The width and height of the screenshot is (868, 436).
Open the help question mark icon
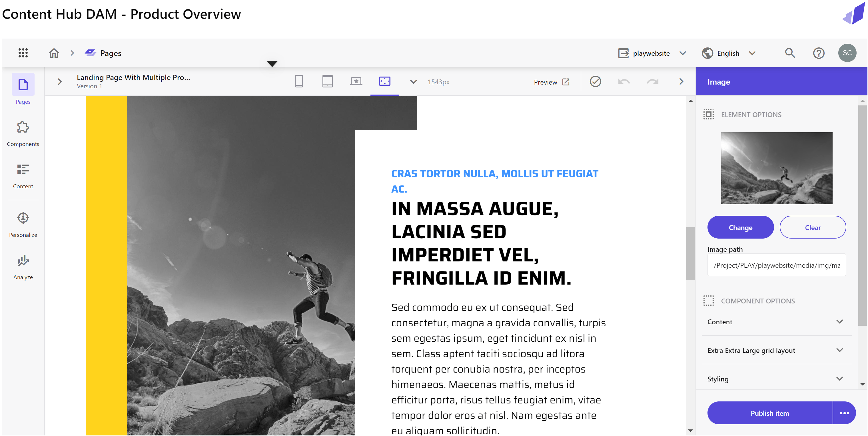coord(819,53)
